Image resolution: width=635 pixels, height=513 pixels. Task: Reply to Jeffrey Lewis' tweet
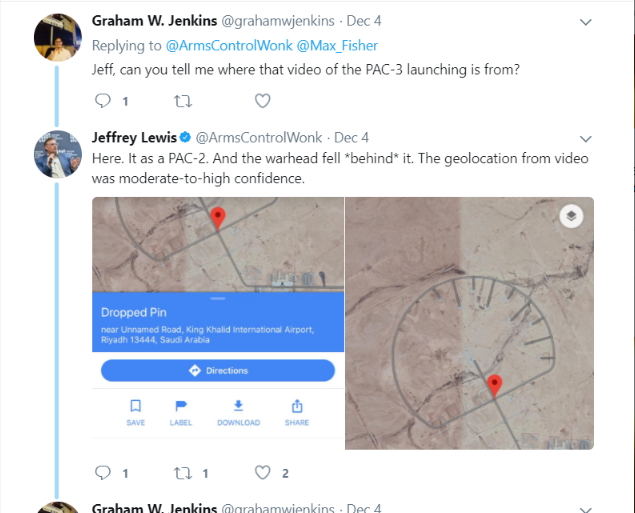(x=104, y=473)
